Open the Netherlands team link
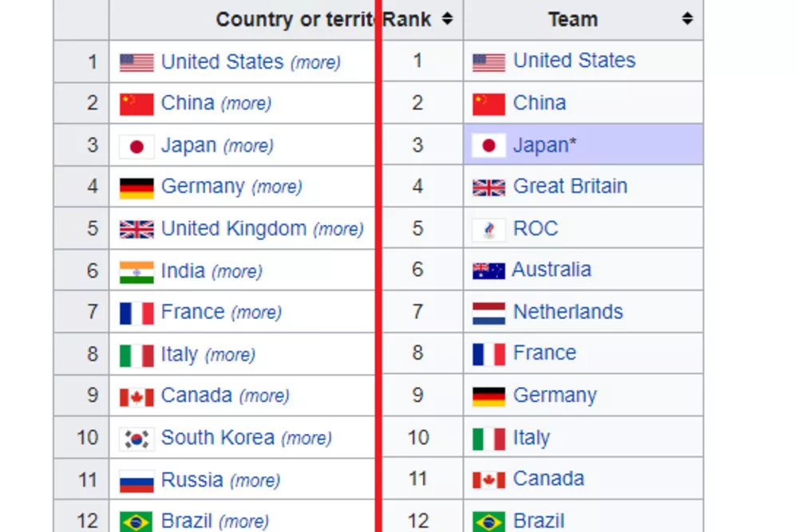This screenshot has width=798, height=532. [x=567, y=312]
